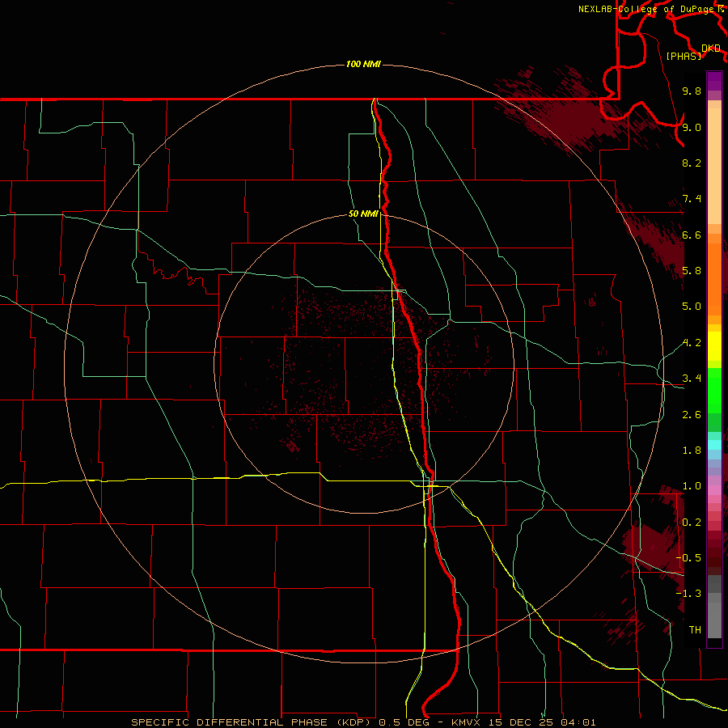This screenshot has width=728, height=728.
Task: Click the "SPECIFIC DIFFERENTIAL PHASE (KDP)" caption
Action: tap(251, 722)
